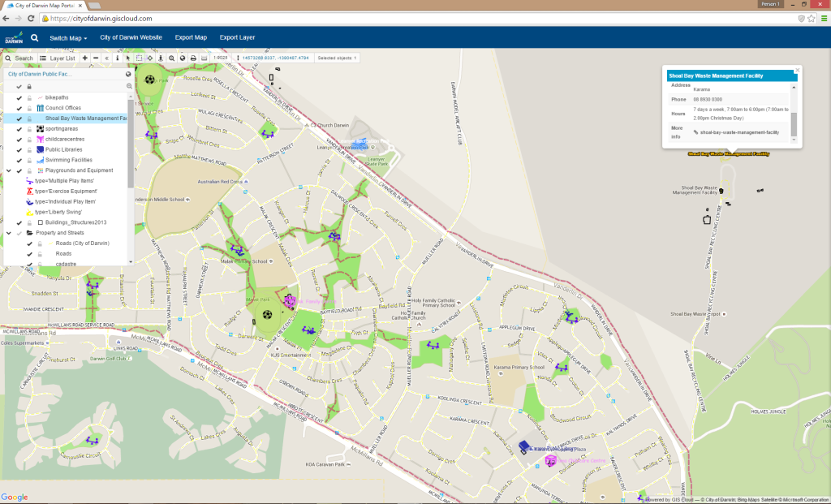
Task: Choose the rectangle area selection tool
Action: (x=139, y=58)
